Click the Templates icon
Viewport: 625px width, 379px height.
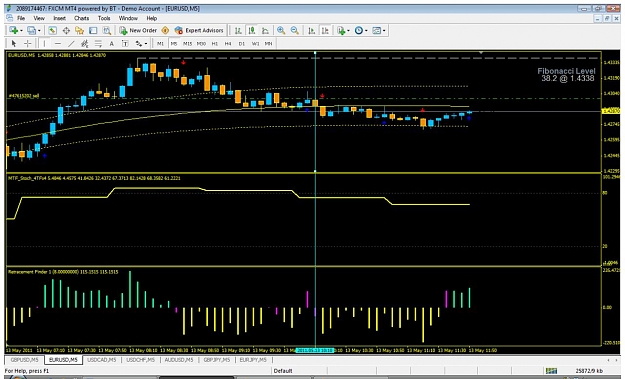[377, 31]
